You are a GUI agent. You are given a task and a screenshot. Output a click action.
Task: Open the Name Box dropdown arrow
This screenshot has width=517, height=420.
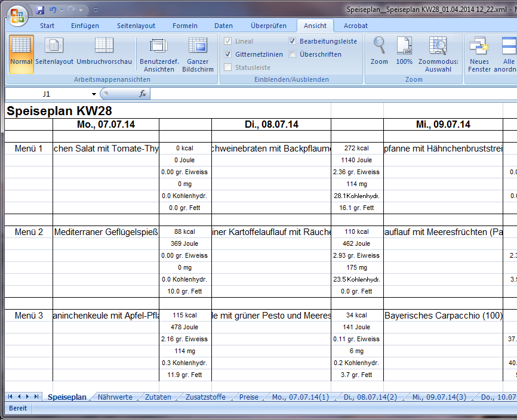pos(94,94)
